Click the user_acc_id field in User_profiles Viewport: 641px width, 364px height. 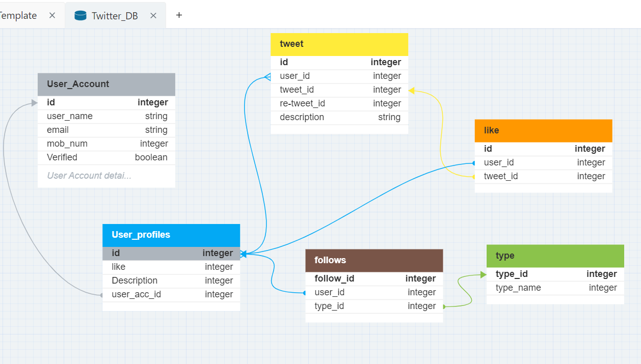pos(171,294)
